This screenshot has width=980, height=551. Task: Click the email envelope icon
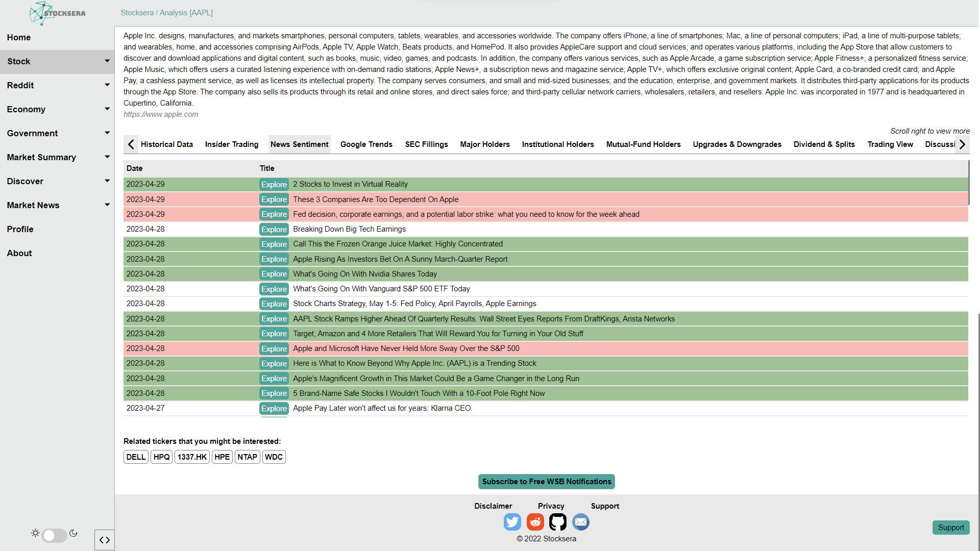[580, 522]
